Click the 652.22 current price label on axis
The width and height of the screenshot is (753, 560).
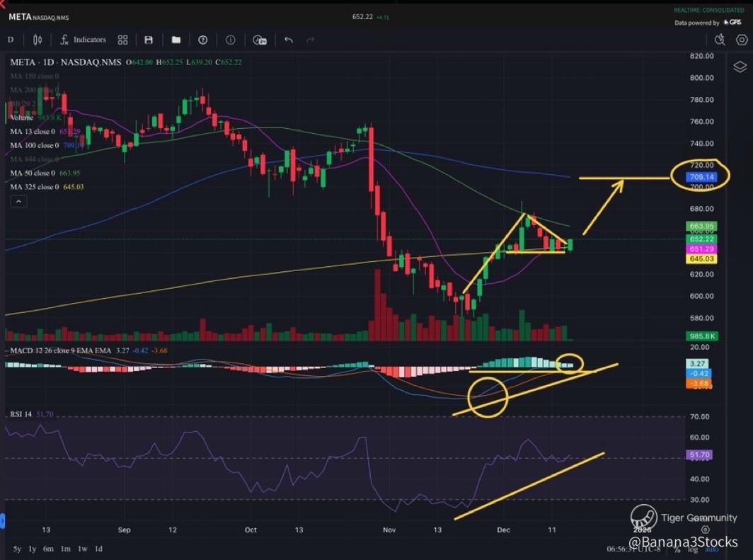(x=701, y=239)
